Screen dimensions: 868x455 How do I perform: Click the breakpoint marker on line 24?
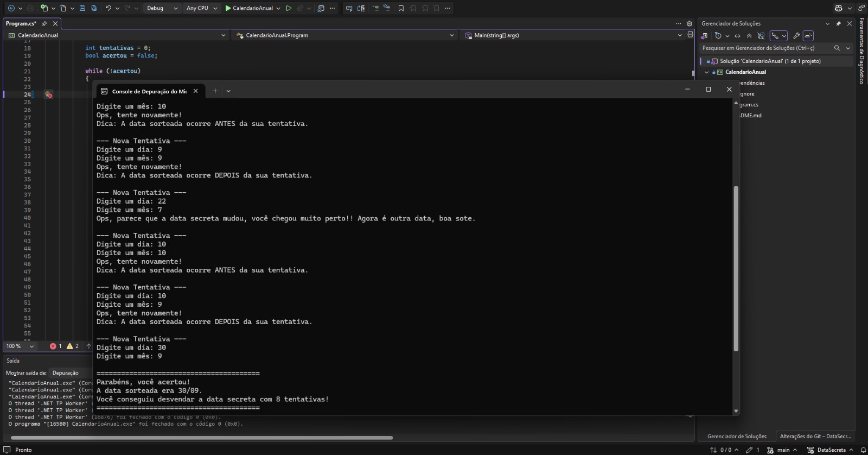point(48,94)
